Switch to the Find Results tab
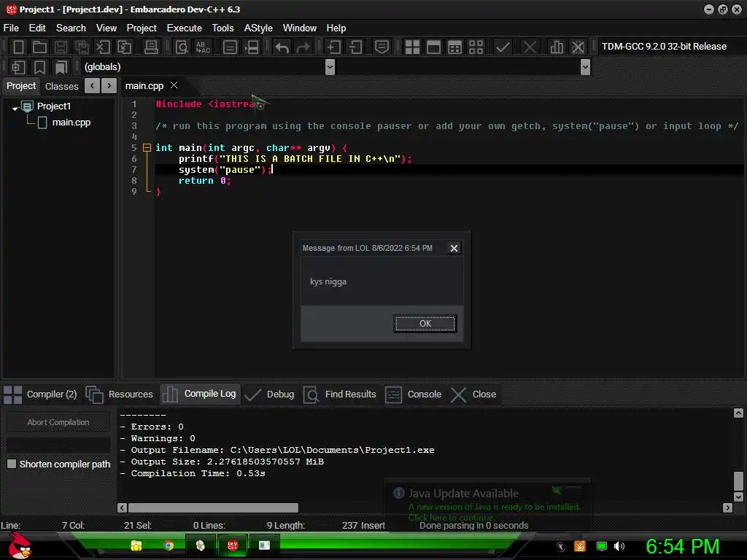Viewport: 747px width, 560px height. coord(340,394)
